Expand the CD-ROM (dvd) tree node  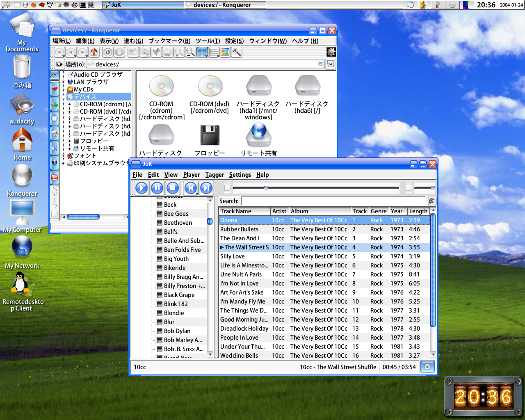pyautogui.click(x=70, y=112)
